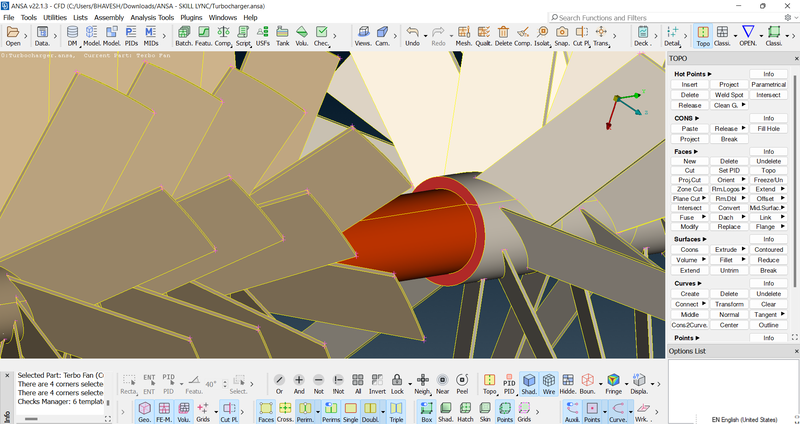Click the Set PID button under Faces
Screen dimensions: 800x424
pyautogui.click(x=729, y=171)
